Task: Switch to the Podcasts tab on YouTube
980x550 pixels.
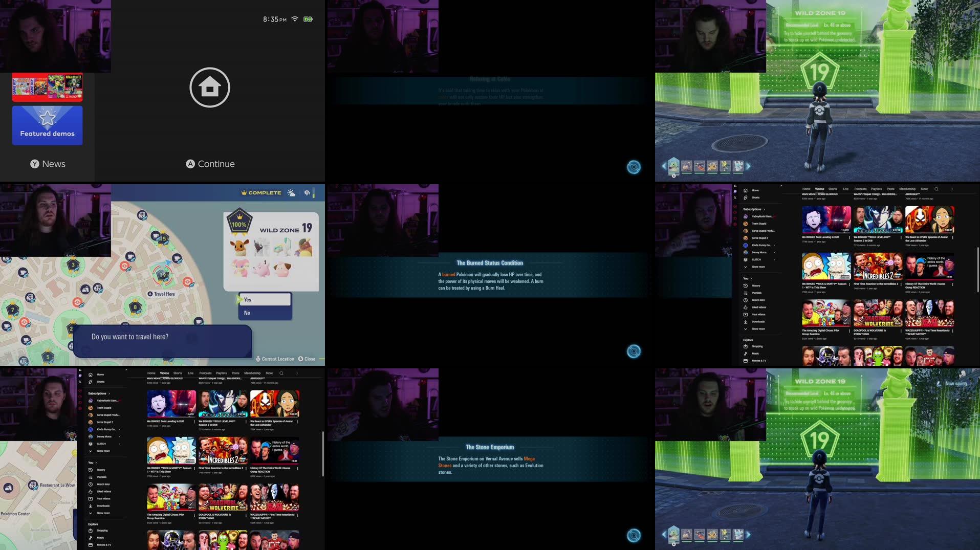Action: 206,373
